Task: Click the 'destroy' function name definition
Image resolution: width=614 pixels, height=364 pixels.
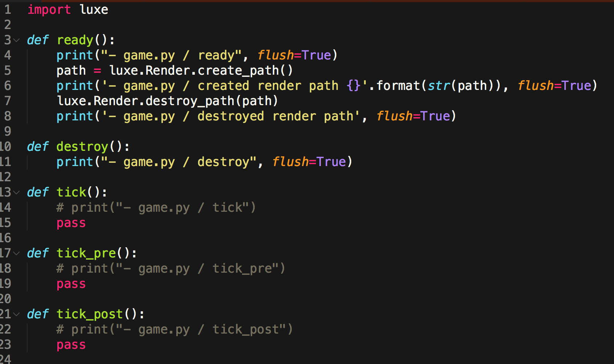Action: pyautogui.click(x=82, y=147)
